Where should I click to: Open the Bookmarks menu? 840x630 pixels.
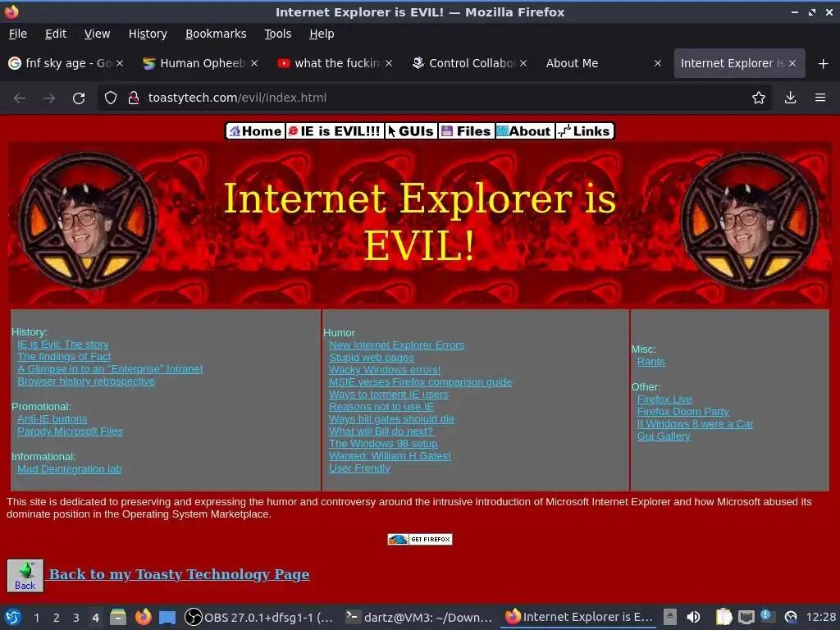(216, 34)
